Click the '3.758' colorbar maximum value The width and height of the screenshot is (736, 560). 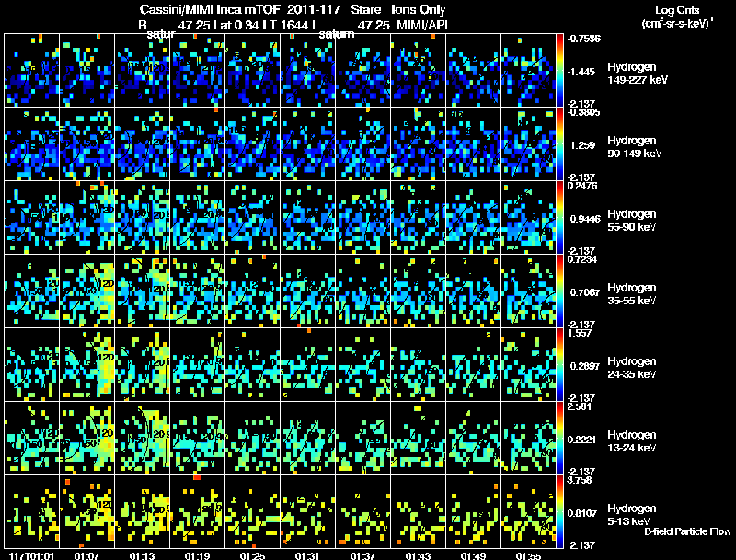click(580, 481)
